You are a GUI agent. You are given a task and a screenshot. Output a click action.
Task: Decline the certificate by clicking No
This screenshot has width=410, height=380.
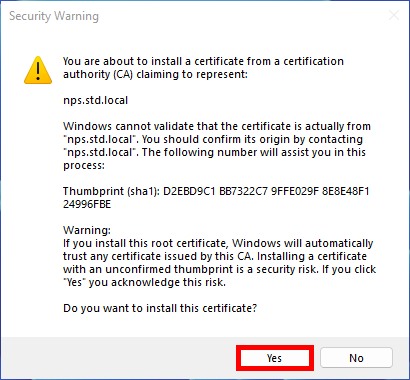[356, 358]
